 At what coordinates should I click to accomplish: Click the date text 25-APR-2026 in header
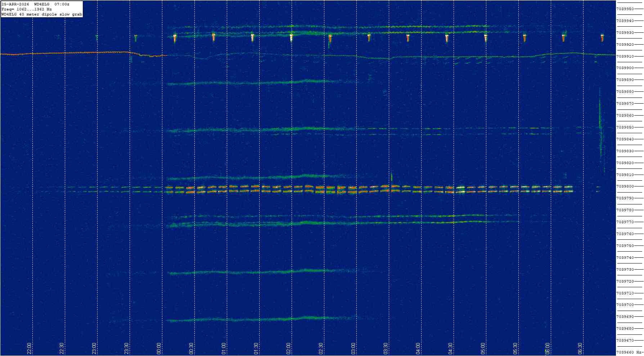click(x=15, y=4)
